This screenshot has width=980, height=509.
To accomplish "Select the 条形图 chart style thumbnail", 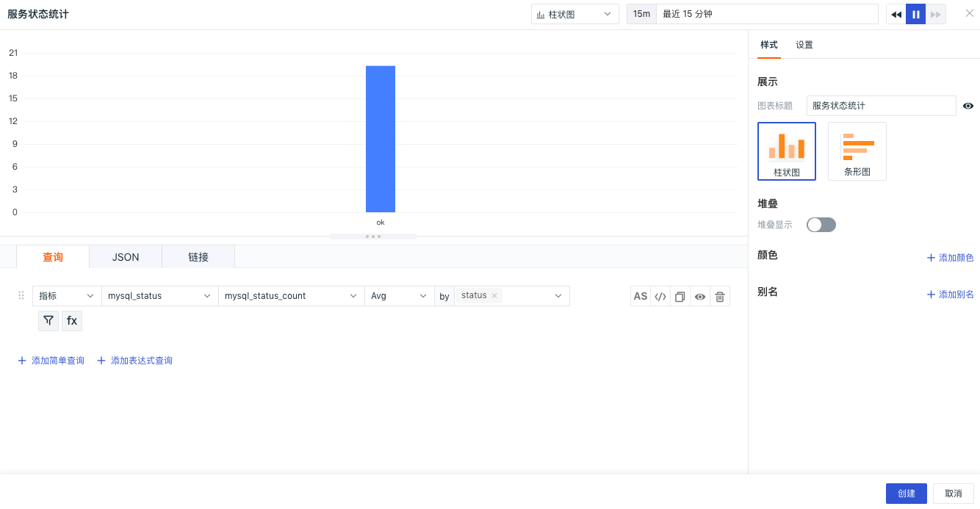I will (857, 151).
